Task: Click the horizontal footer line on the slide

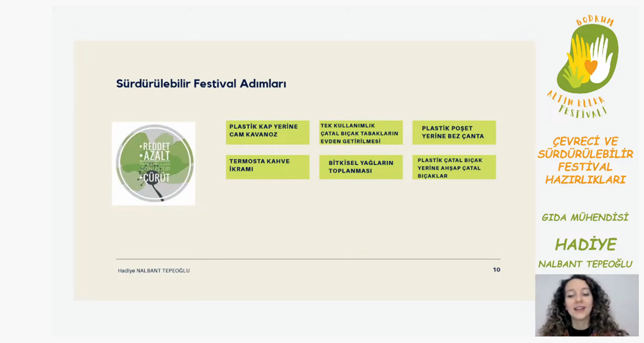Action: click(x=308, y=259)
